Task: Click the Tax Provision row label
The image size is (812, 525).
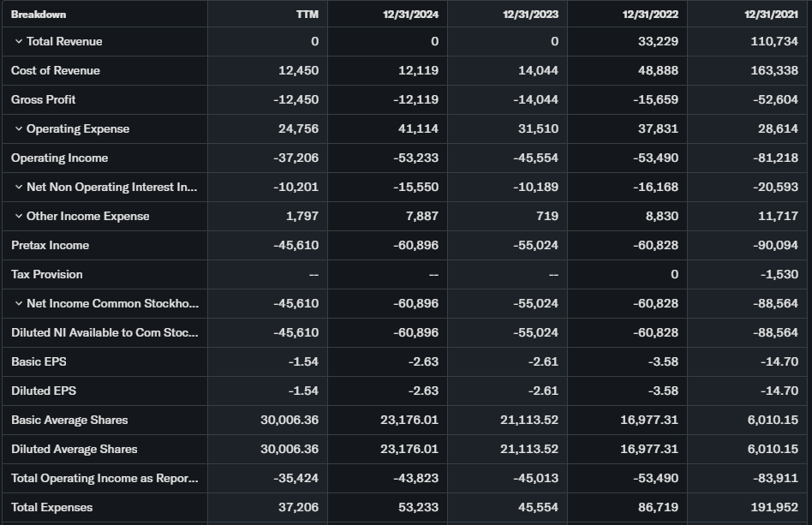Action: click(x=47, y=275)
